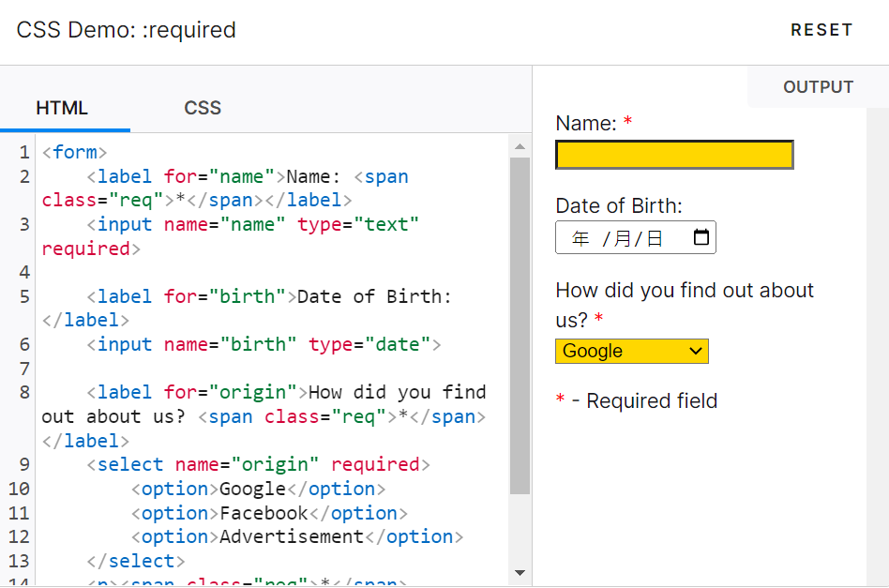Click the "Name:" label in the output

coord(586,123)
